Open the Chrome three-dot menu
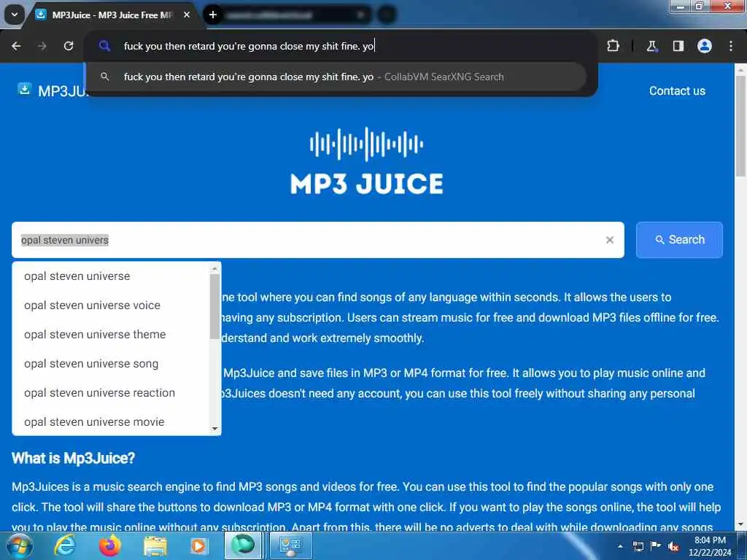747x560 pixels. click(731, 46)
